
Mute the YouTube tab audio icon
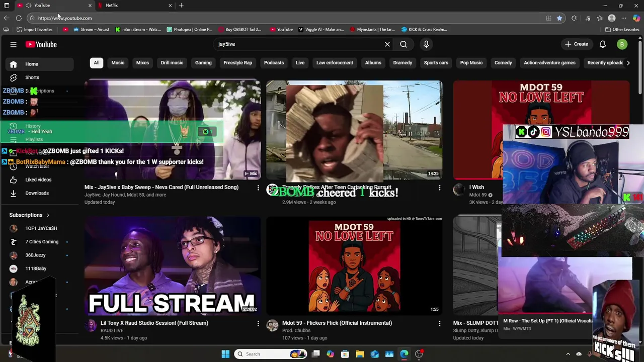coord(28,5)
